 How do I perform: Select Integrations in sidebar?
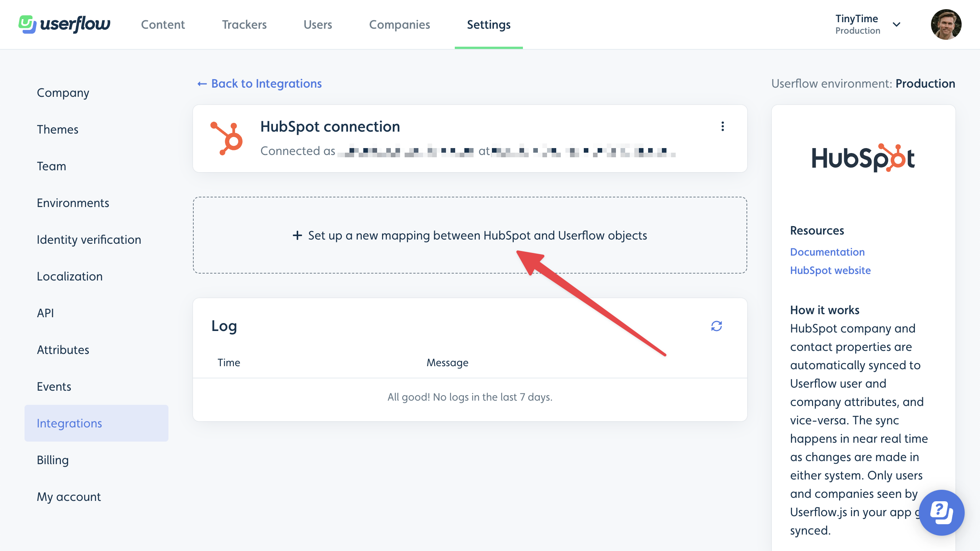click(96, 423)
